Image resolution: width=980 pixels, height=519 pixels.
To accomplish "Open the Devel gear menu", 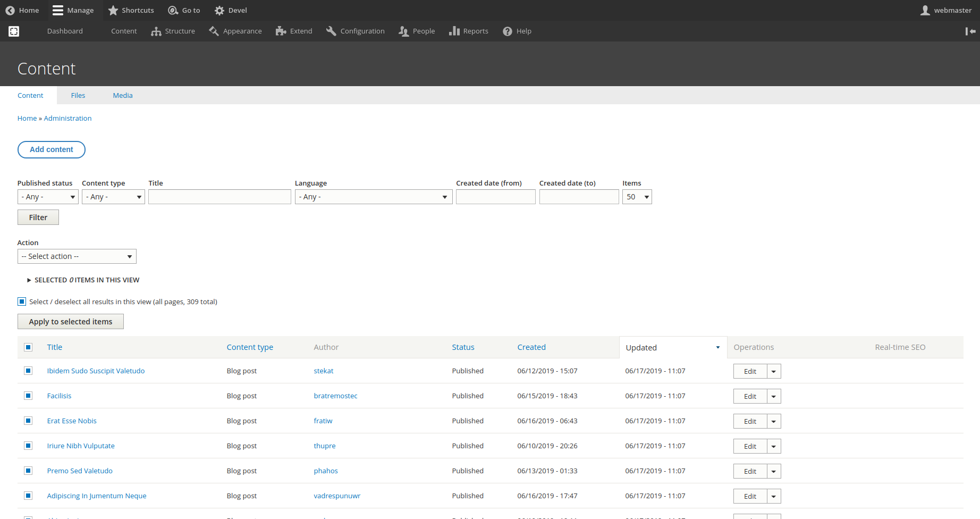I will (x=219, y=10).
